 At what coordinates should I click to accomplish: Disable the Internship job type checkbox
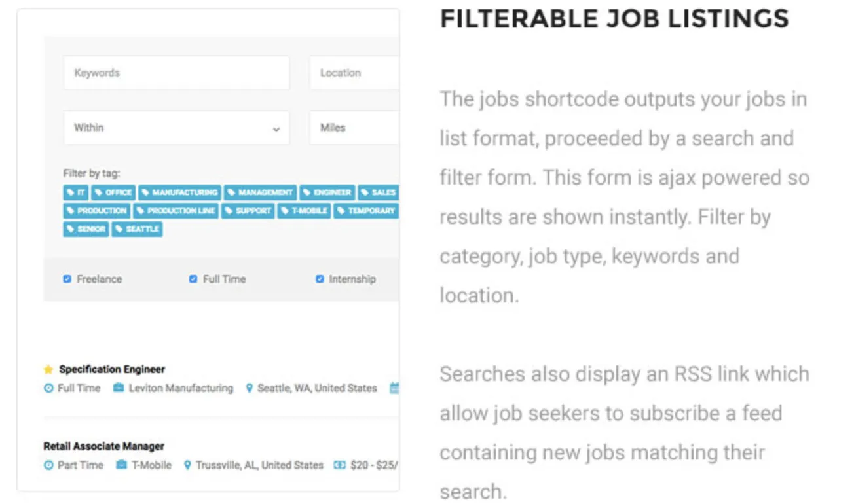(320, 279)
